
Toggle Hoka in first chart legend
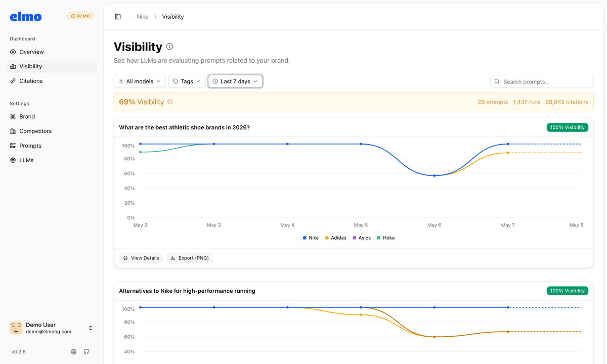386,238
